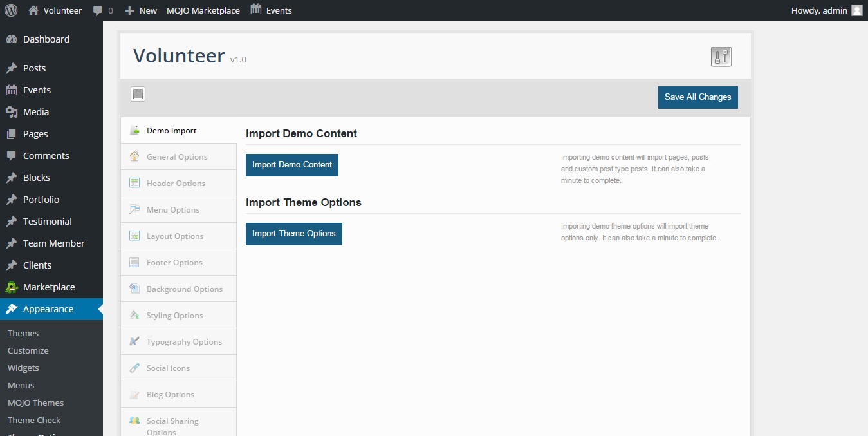Open the Widgets submenu link
The width and height of the screenshot is (868, 436).
click(23, 368)
